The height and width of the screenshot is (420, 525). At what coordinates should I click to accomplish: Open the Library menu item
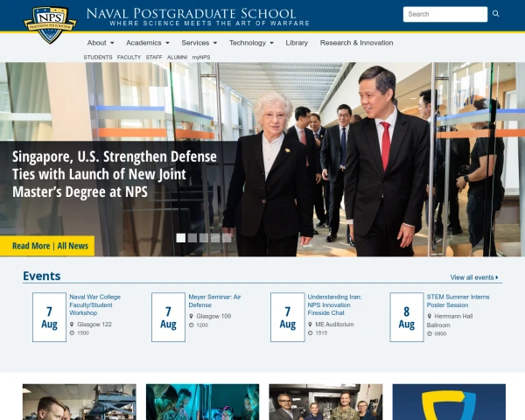pos(297,43)
